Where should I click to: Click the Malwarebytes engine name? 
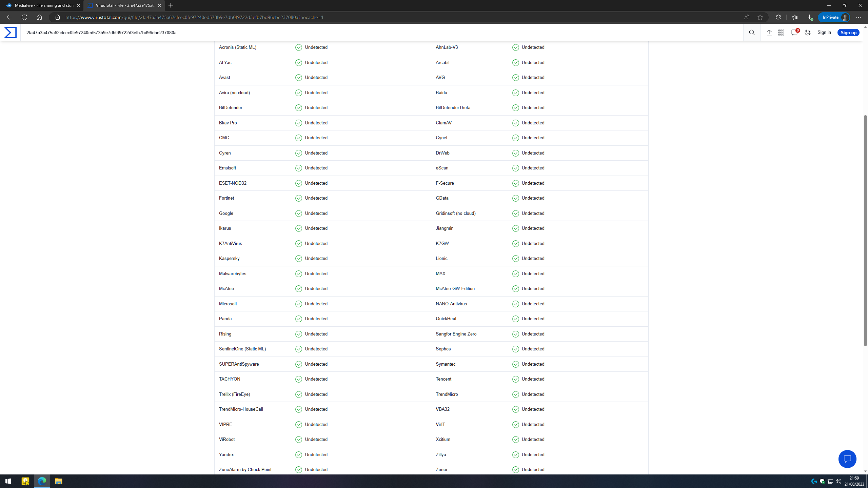pos(233,273)
